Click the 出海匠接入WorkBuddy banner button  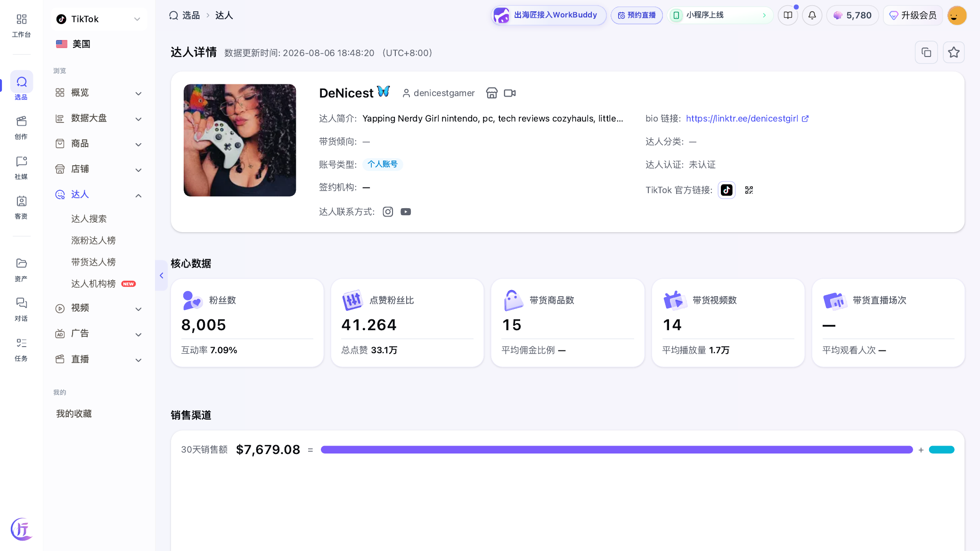point(548,16)
